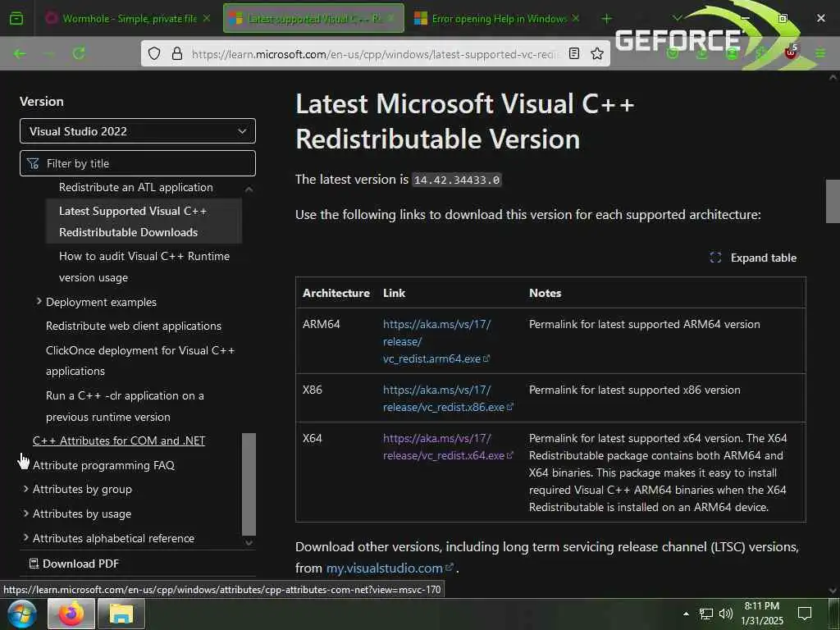Click the address bar URL field

[376, 53]
